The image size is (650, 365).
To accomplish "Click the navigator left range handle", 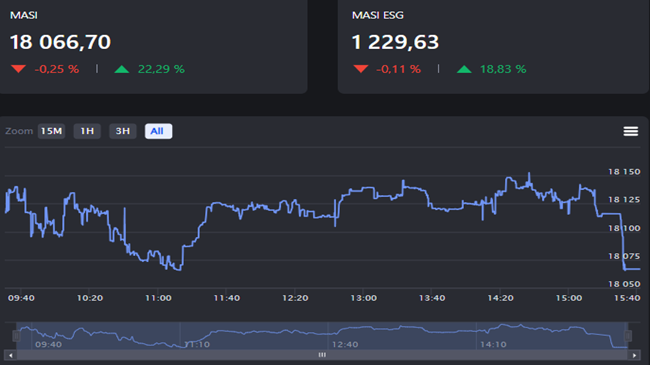I will tap(16, 336).
